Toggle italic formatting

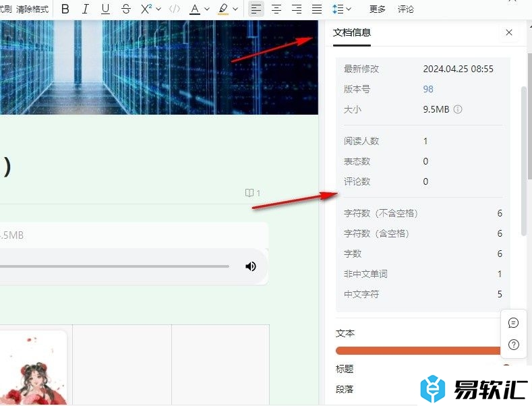pyautogui.click(x=85, y=9)
